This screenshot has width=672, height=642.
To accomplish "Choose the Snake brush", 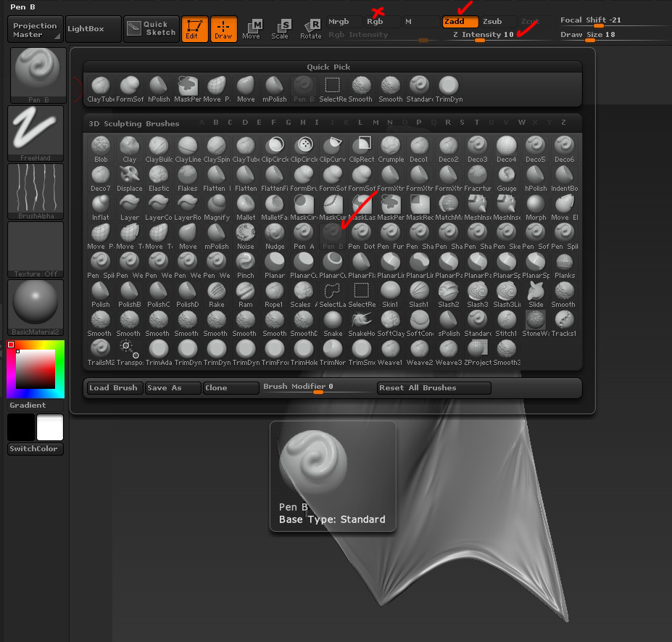I will [x=333, y=324].
